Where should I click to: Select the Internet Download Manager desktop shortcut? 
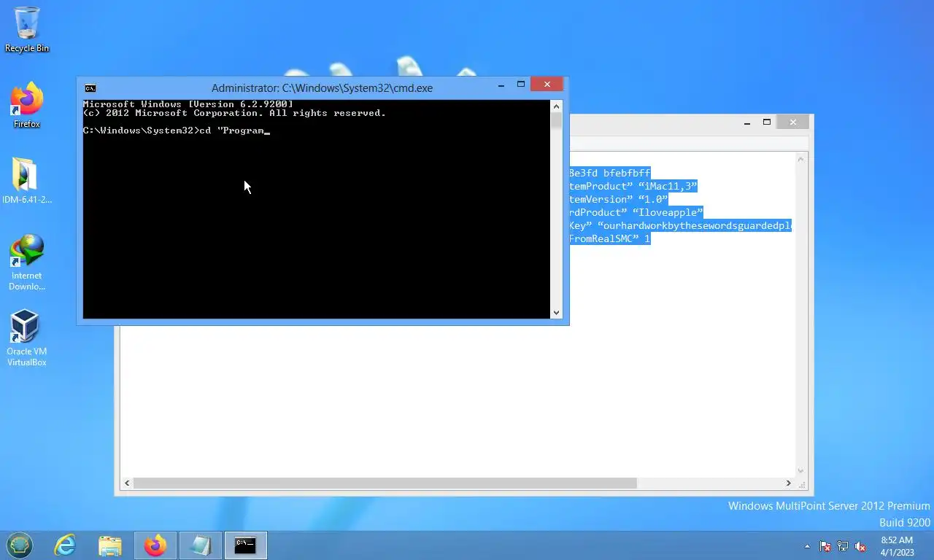[x=27, y=262]
